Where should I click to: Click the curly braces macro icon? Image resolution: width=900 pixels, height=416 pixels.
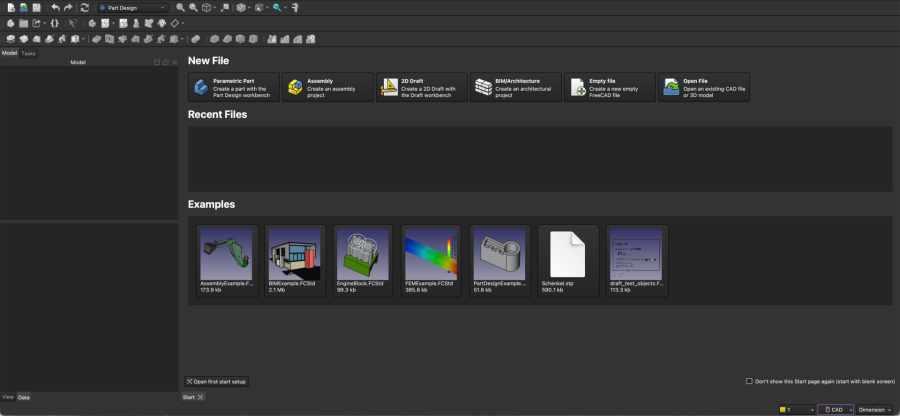pos(54,23)
